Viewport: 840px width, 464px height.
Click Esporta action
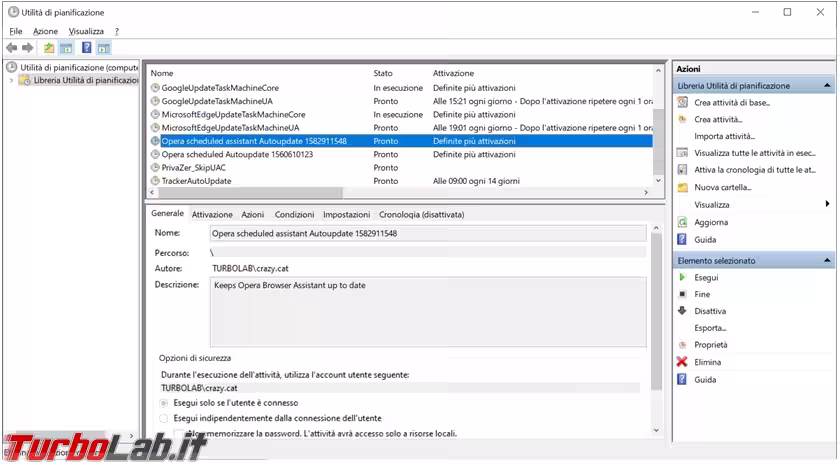tap(710, 328)
